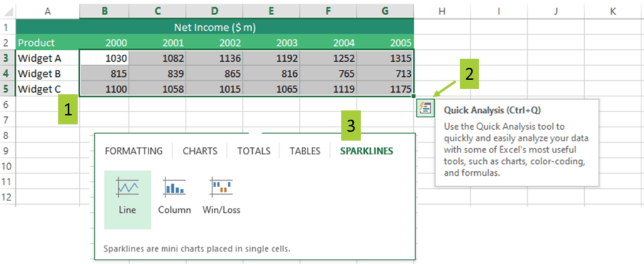Screen dimensions: 644x264
Task: Select column A header
Action: [x=48, y=11]
